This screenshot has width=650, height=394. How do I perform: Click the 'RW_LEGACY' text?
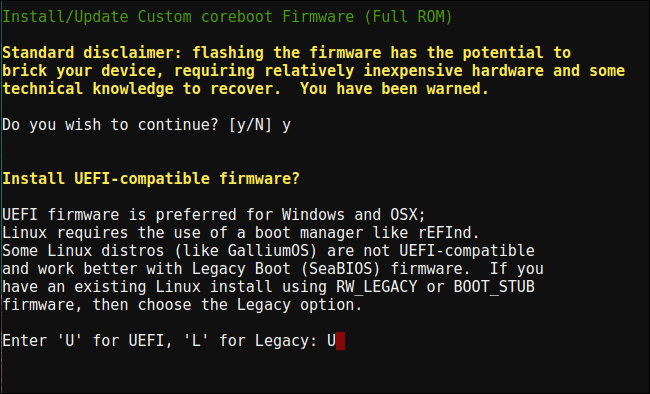376,287
